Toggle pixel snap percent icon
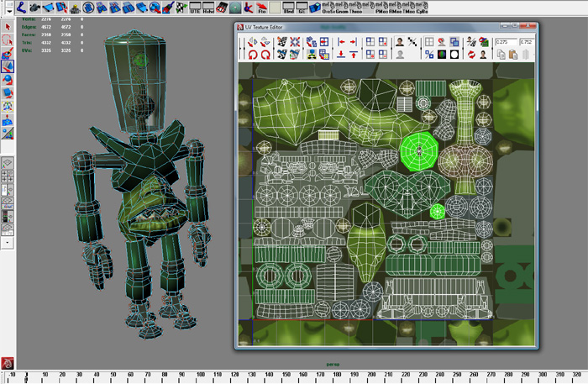Screen dimensions: 588x384 pos(429,55)
